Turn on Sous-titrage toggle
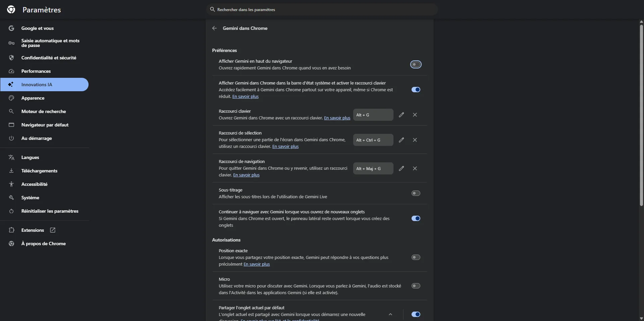 [x=416, y=193]
